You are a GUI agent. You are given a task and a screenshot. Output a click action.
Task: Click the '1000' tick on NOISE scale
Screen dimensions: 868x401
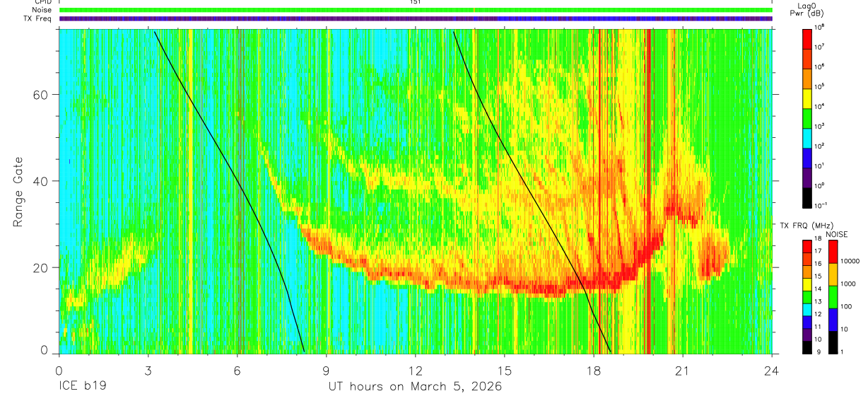click(x=848, y=284)
